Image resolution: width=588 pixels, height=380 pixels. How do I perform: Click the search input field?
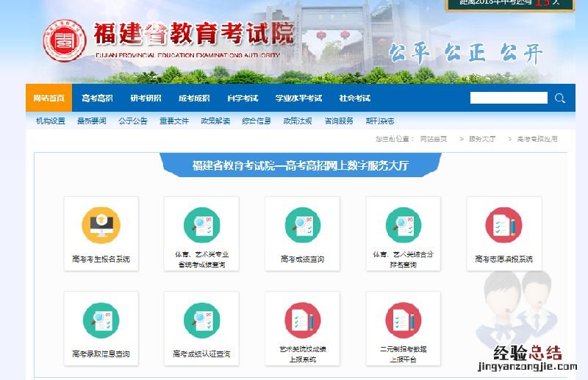click(509, 98)
